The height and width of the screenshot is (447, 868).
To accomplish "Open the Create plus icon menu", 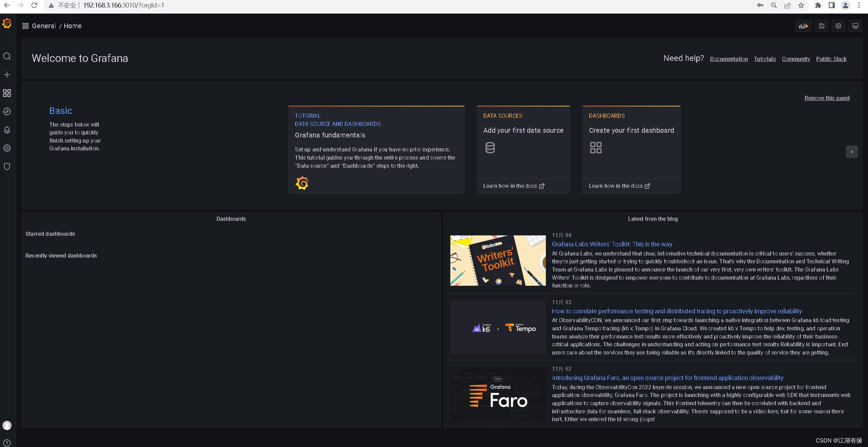I will point(7,74).
